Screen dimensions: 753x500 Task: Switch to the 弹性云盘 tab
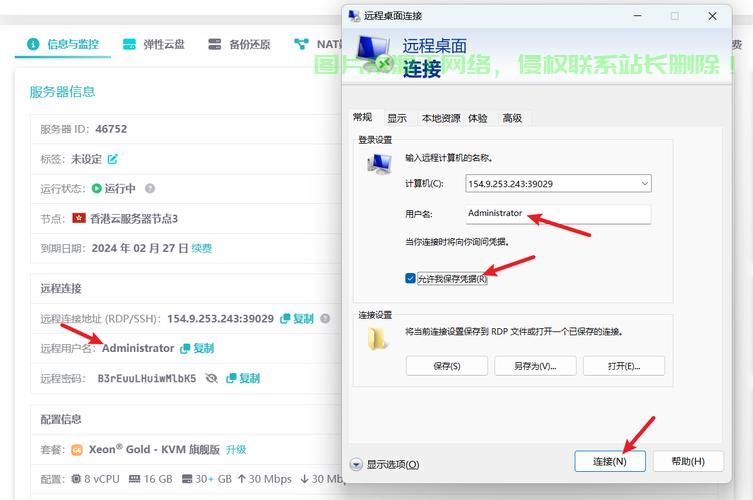click(x=154, y=44)
